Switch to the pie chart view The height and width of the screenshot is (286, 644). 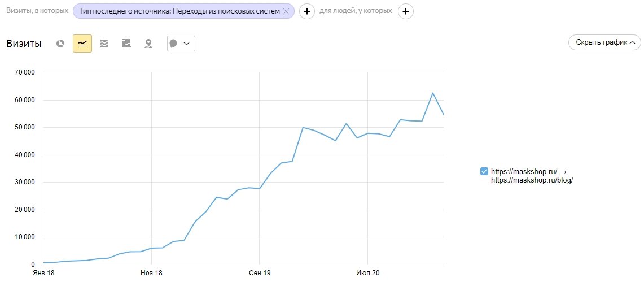[60, 44]
